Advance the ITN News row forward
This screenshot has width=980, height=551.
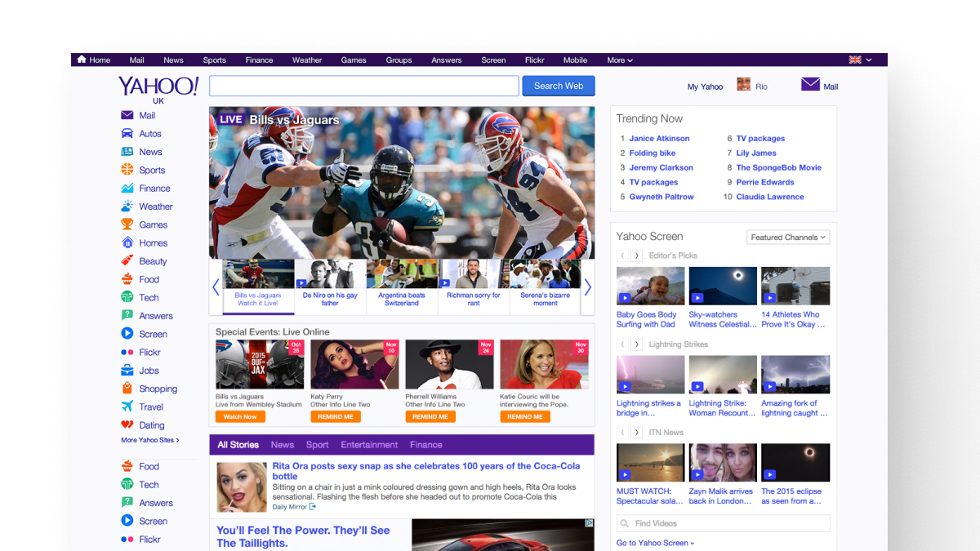(637, 433)
